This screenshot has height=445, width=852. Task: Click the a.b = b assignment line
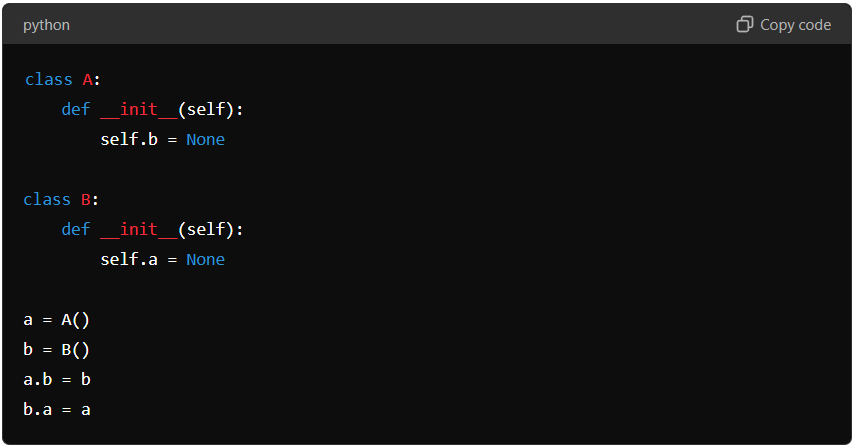pyautogui.click(x=57, y=379)
